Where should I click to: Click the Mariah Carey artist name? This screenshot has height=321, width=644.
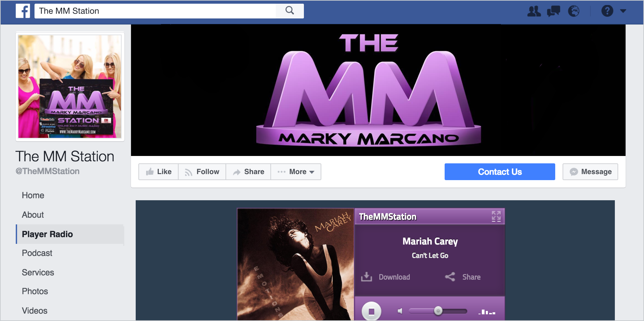(x=430, y=242)
